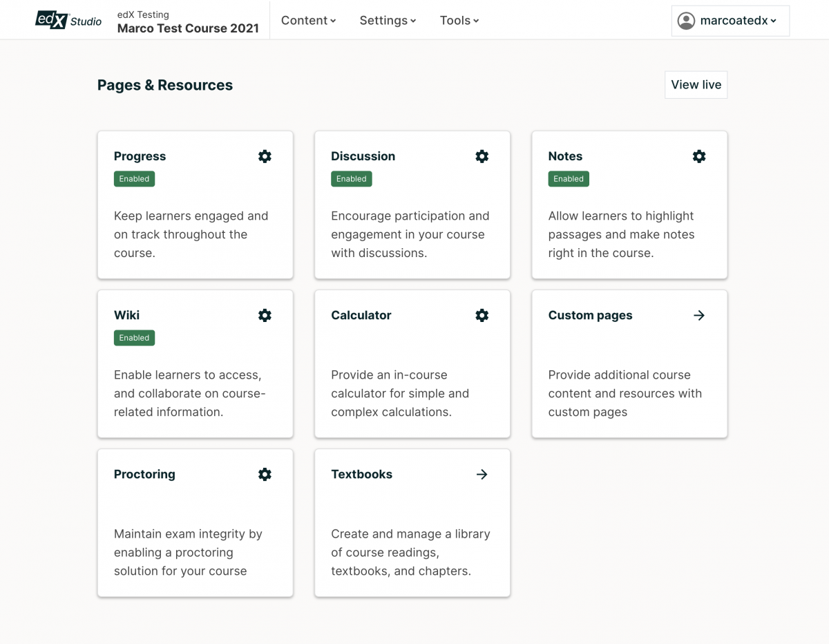Expand the Tools dropdown menu
Image resolution: width=829 pixels, height=644 pixels.
coord(459,21)
